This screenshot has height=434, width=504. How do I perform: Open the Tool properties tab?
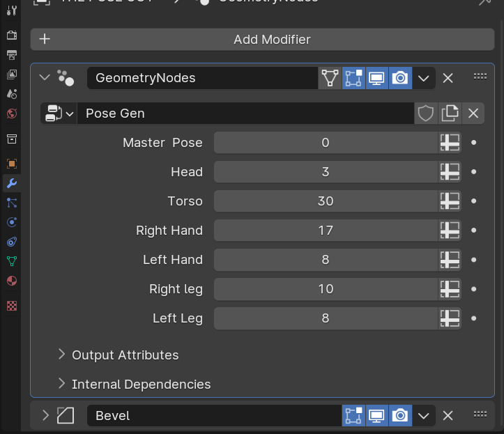click(x=12, y=10)
